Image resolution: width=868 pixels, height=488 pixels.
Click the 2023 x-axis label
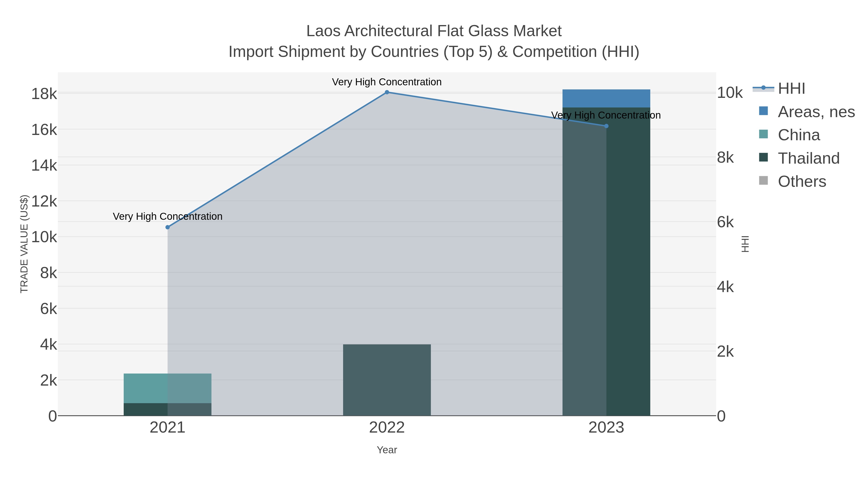tap(606, 428)
